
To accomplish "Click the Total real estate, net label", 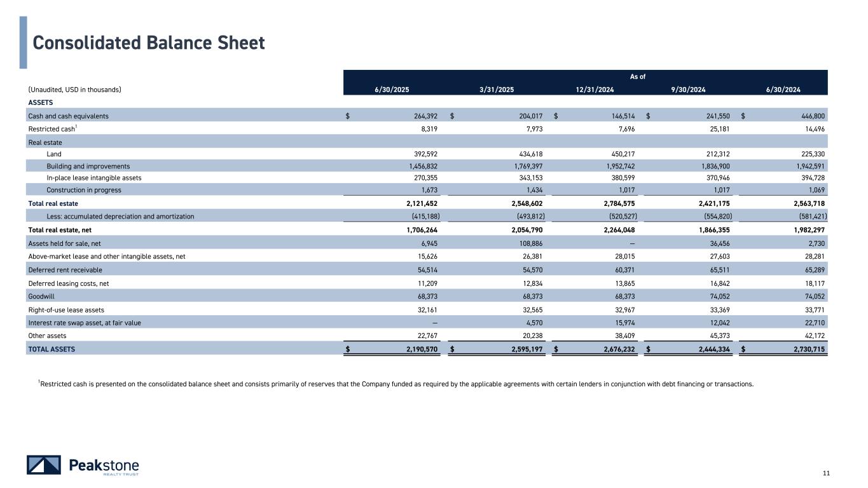I will (x=60, y=229).
